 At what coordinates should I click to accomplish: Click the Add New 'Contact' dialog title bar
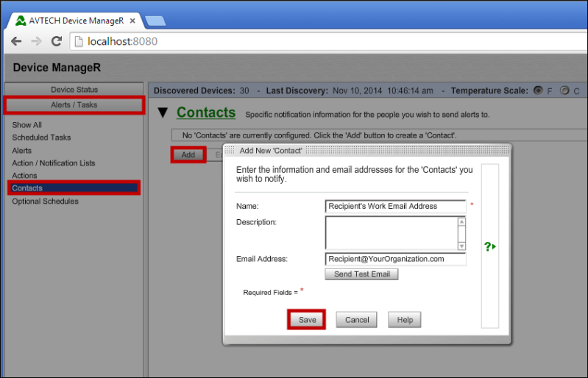tap(366, 151)
